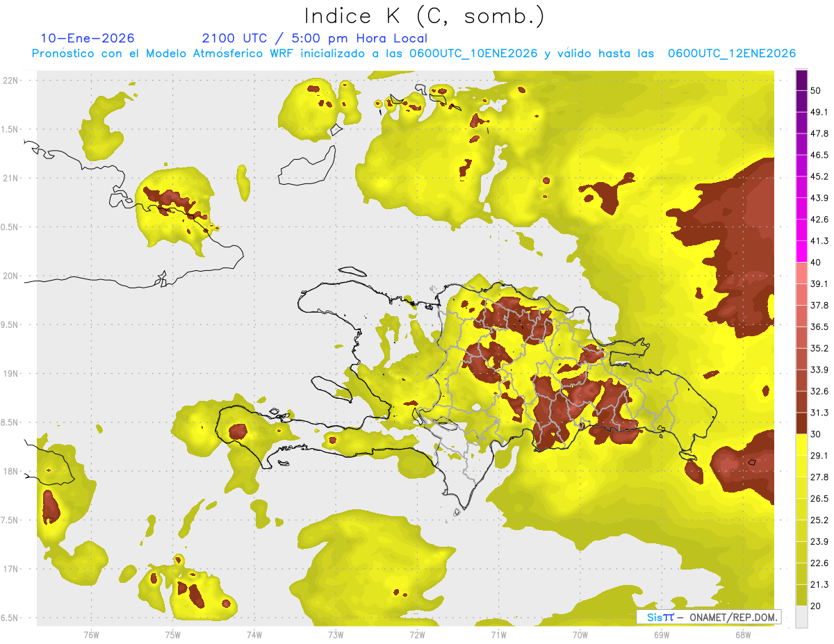Click legend value "30"

[x=817, y=434]
